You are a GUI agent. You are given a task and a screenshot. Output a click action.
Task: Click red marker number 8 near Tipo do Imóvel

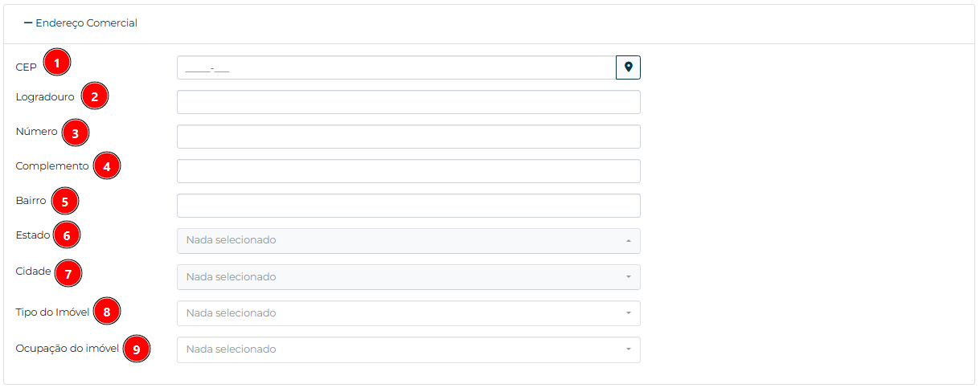pyautogui.click(x=106, y=311)
